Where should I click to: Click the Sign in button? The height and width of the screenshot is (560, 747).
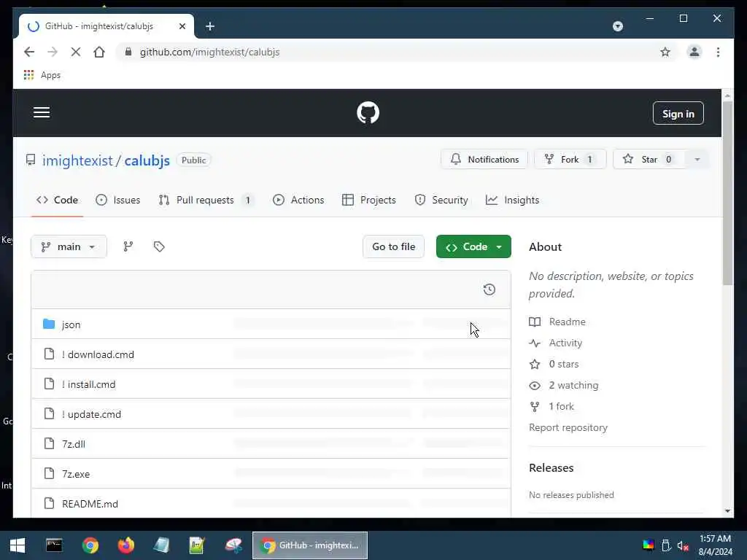tap(678, 113)
